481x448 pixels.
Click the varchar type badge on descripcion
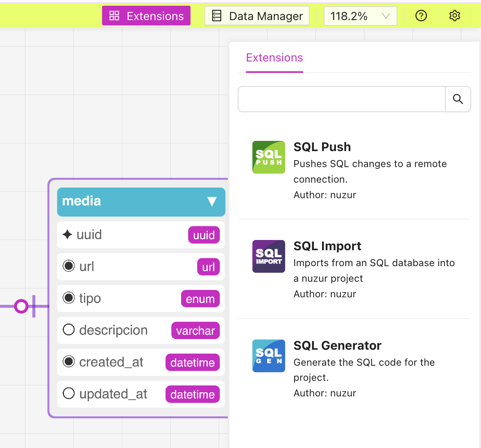pyautogui.click(x=195, y=331)
